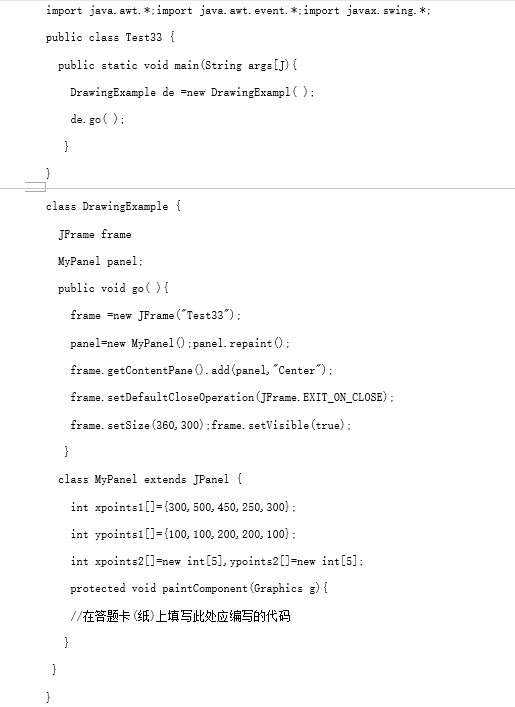The height and width of the screenshot is (707, 515).
Task: Click the Chinese comment line starting with //
Action: [x=180, y=616]
